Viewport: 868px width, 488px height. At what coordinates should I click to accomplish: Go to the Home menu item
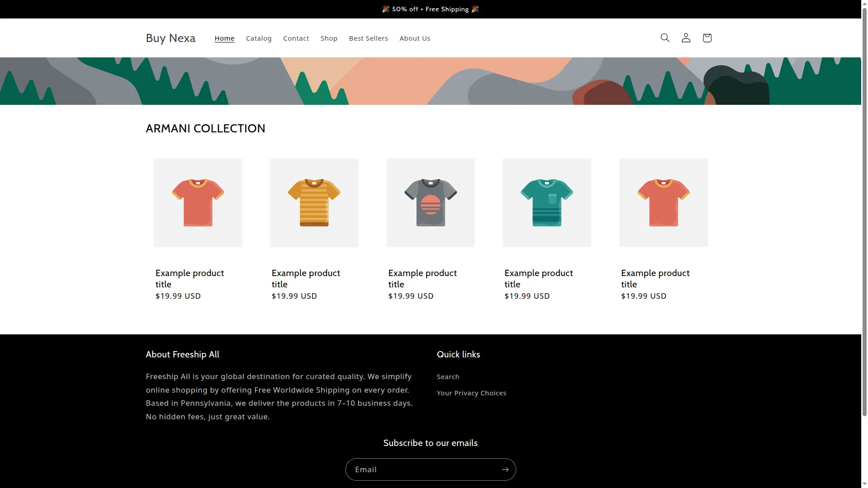tap(224, 38)
